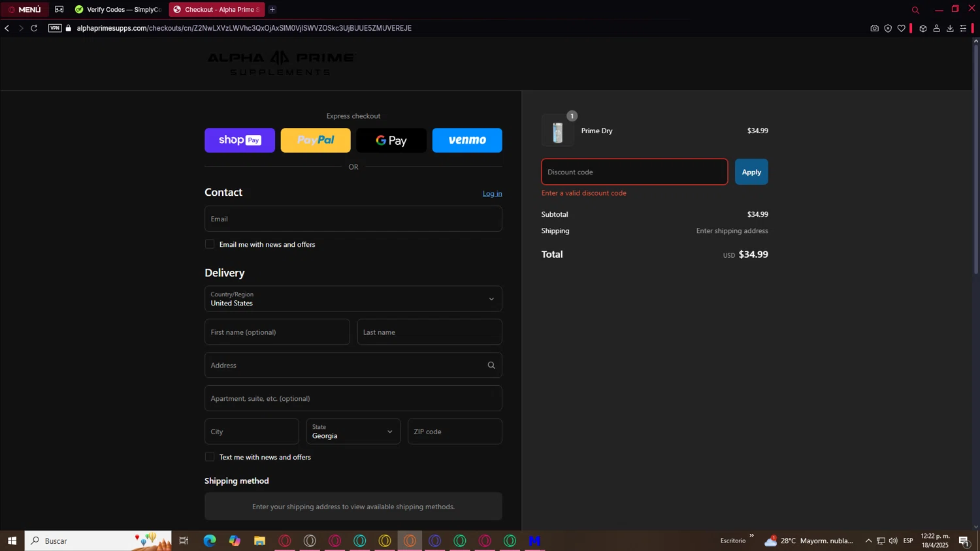
Task: Open the tab islands/workspaces icon beside MENÚ
Action: pyautogui.click(x=59, y=9)
